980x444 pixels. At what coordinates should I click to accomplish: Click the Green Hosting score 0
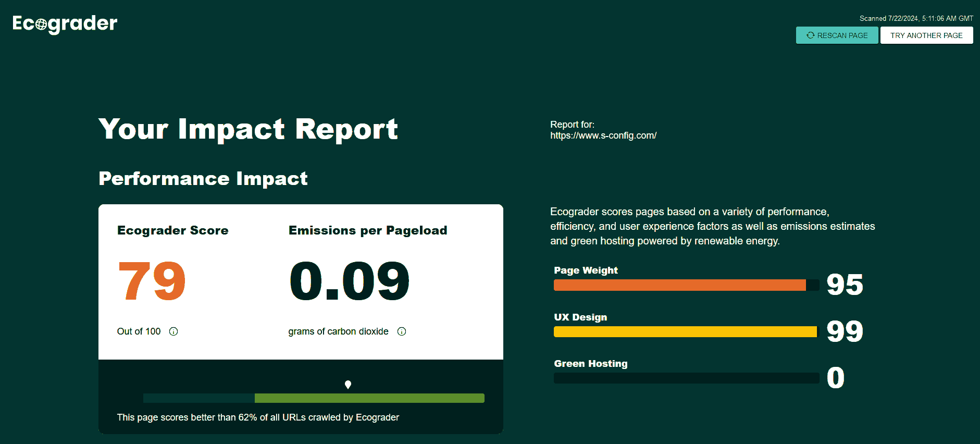click(x=836, y=378)
